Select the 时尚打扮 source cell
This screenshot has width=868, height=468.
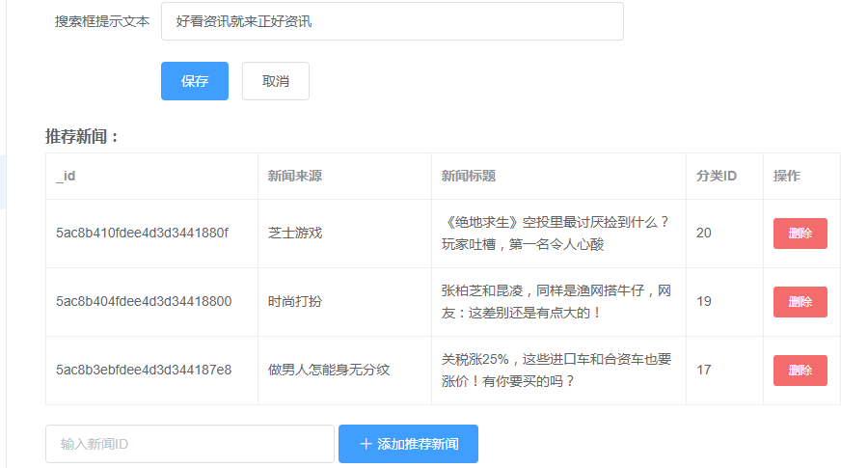pos(344,302)
